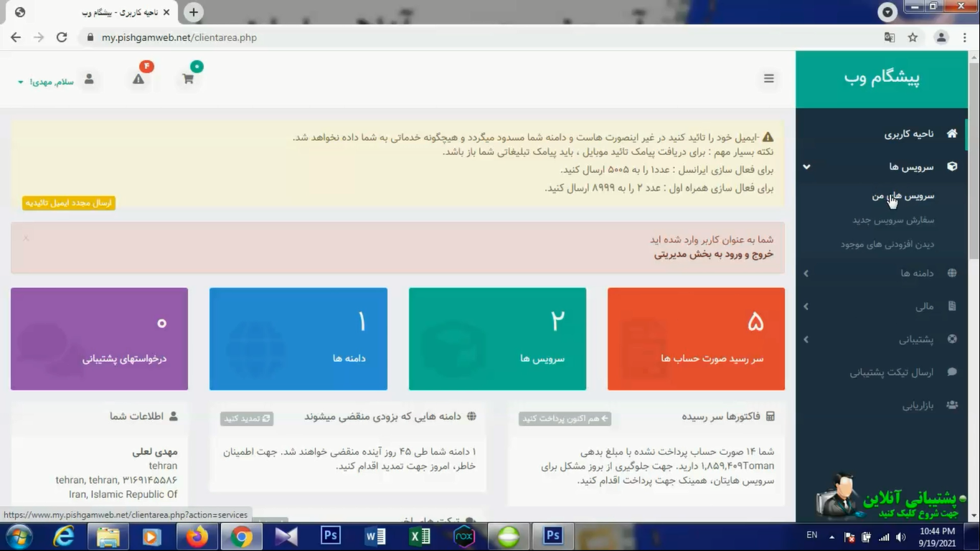Click the user profile icon

(89, 79)
